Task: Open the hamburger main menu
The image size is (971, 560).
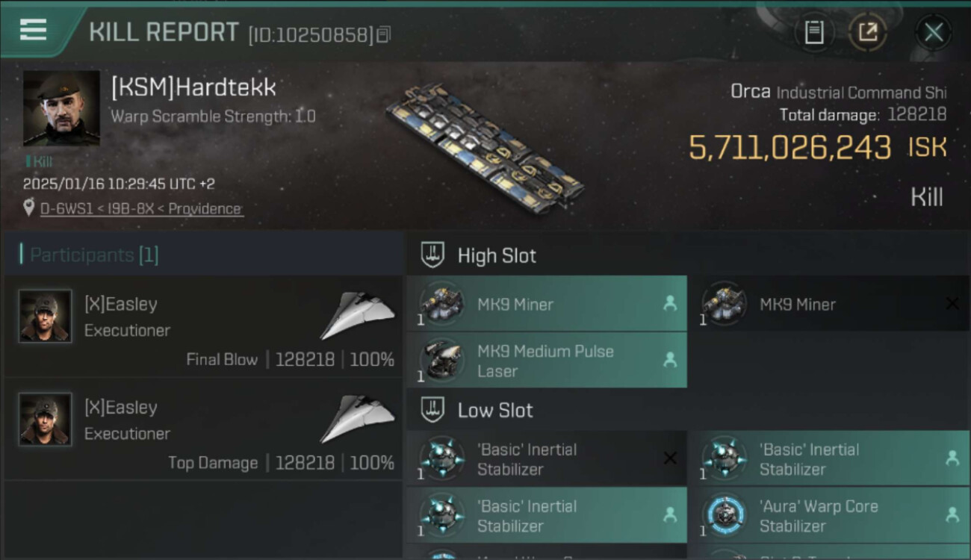Action: [33, 30]
